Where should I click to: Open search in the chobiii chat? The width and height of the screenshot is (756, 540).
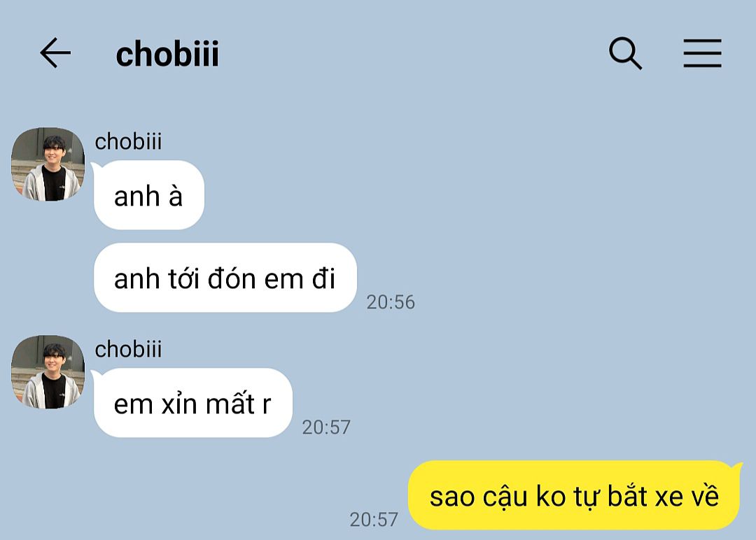(x=625, y=53)
